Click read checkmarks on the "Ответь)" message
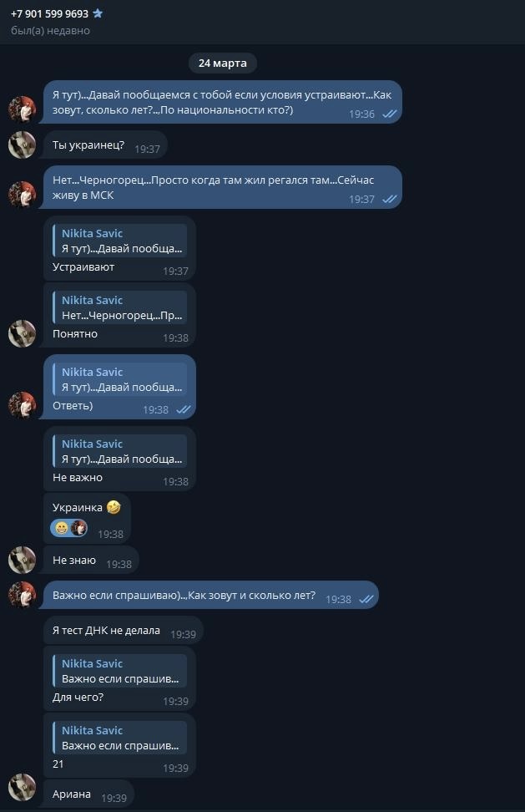Viewport: 525px width, 812px height. point(184,410)
